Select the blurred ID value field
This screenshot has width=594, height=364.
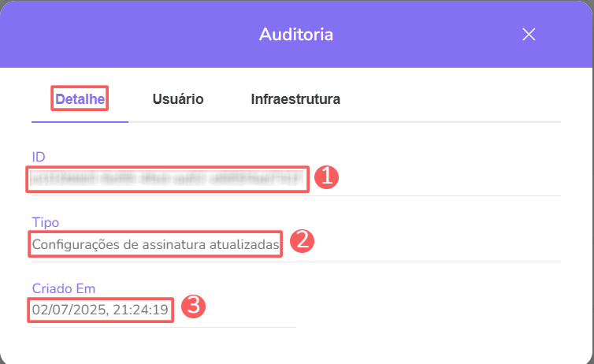point(168,179)
